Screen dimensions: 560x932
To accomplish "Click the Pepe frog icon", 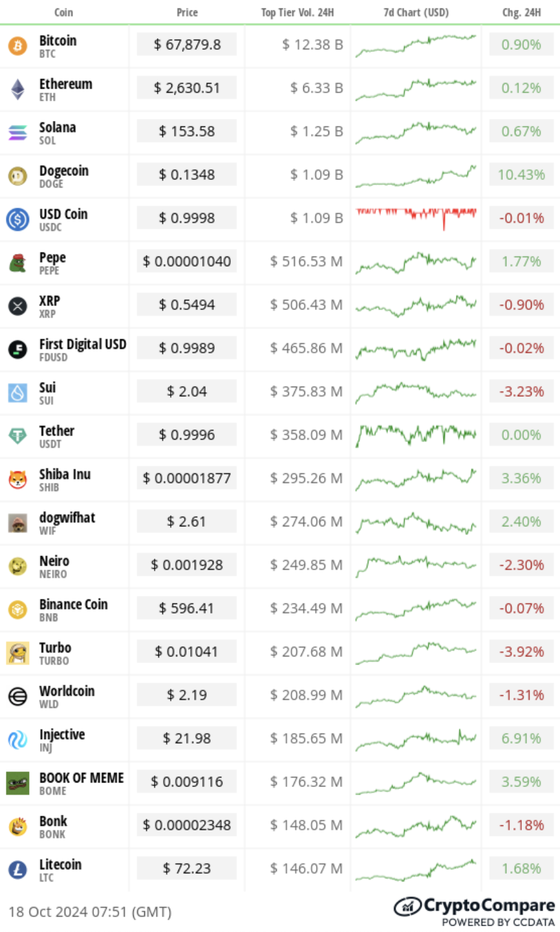I will [x=17, y=263].
